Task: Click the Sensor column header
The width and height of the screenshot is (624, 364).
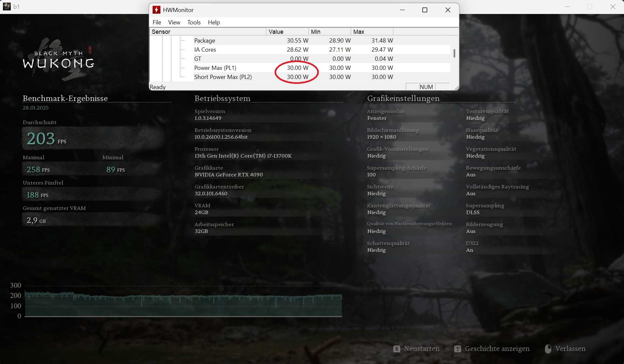Action: pyautogui.click(x=208, y=32)
